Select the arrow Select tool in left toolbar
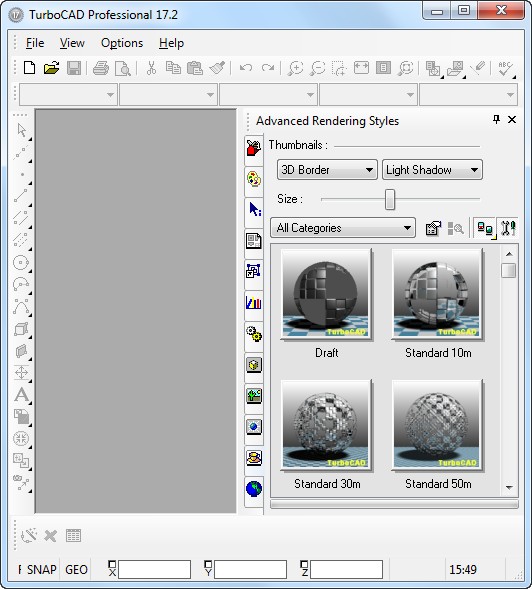The image size is (532, 589). (x=22, y=130)
